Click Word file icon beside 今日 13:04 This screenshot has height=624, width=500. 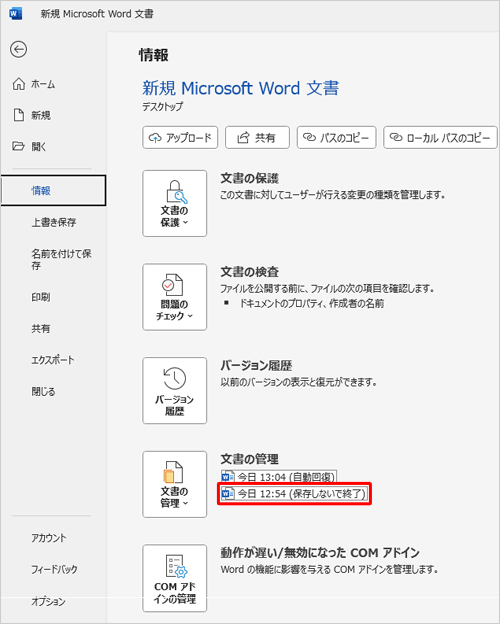[x=228, y=477]
